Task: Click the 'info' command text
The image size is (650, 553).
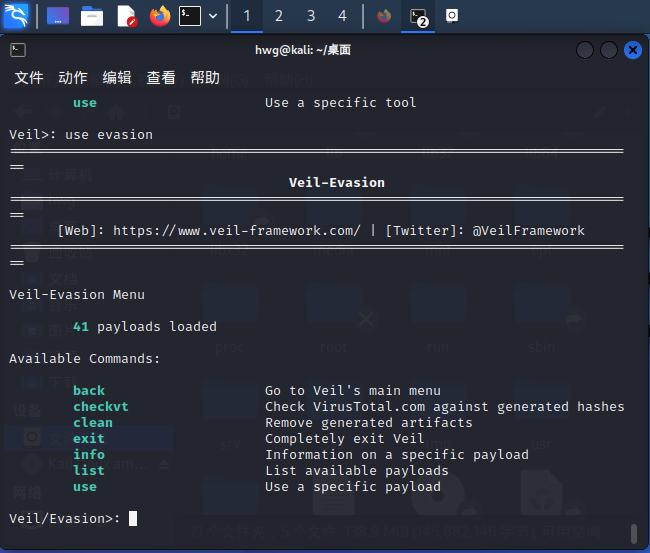Action: (x=89, y=454)
